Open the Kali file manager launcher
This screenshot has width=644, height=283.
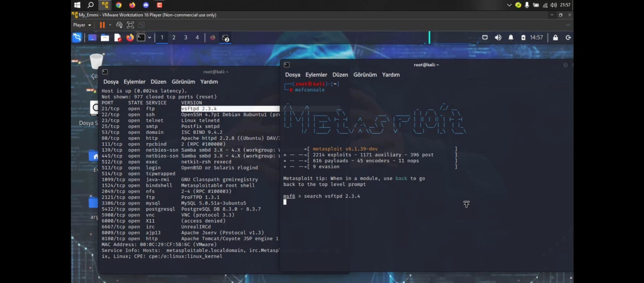pyautogui.click(x=105, y=37)
